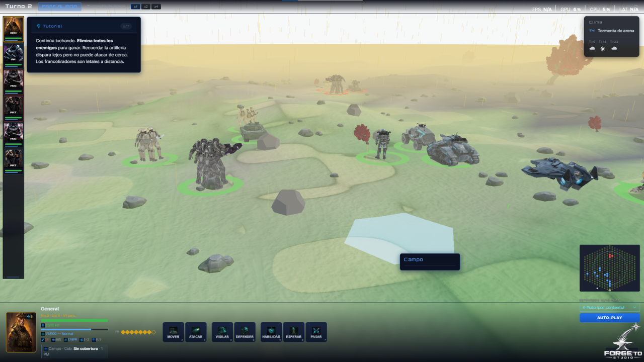Viewport: 644px width, 362px height.
Task: Click the FPS N/A readout
Action: [542, 9]
